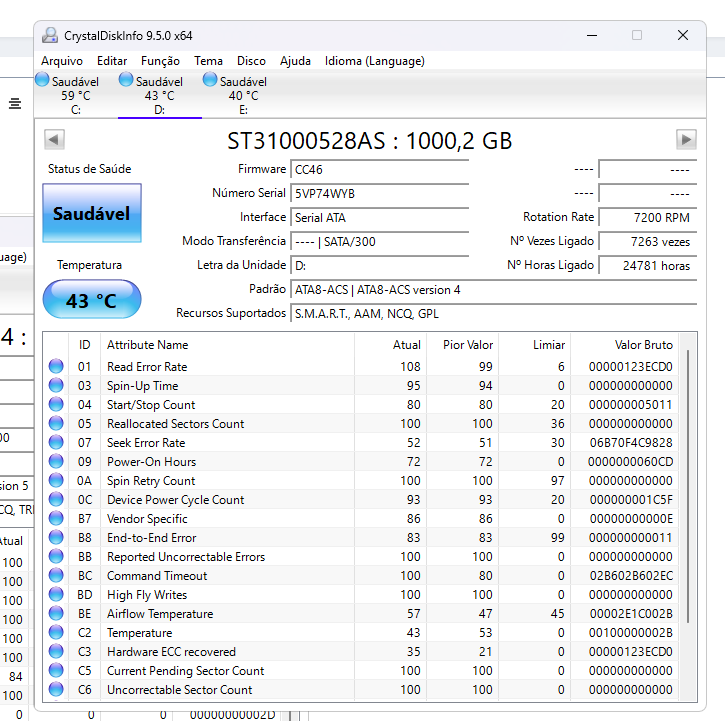
Task: Click raw value 00002E1C002B of Airflow Temperature
Action: point(631,614)
